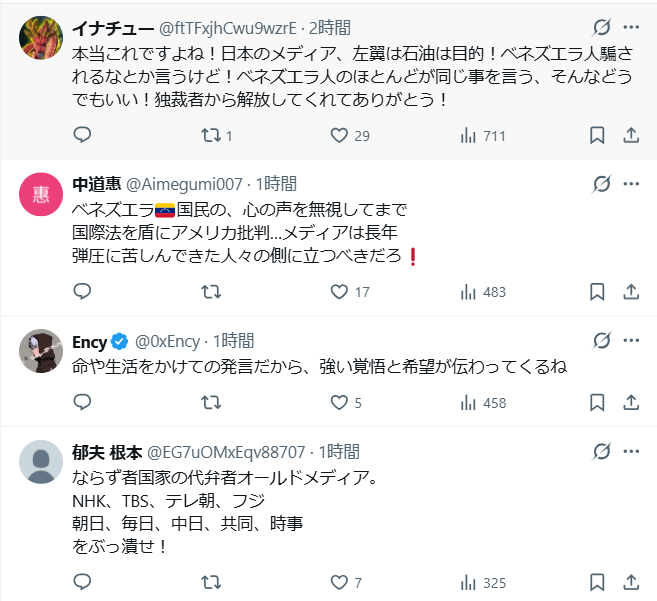Share イナチュー's post
Screen dimensions: 657x601
[x=631, y=135]
